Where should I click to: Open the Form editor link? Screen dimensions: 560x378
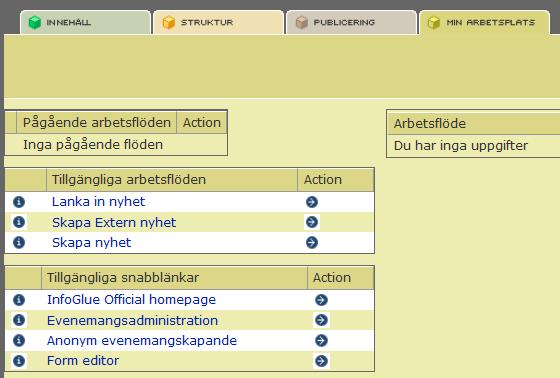[83, 361]
